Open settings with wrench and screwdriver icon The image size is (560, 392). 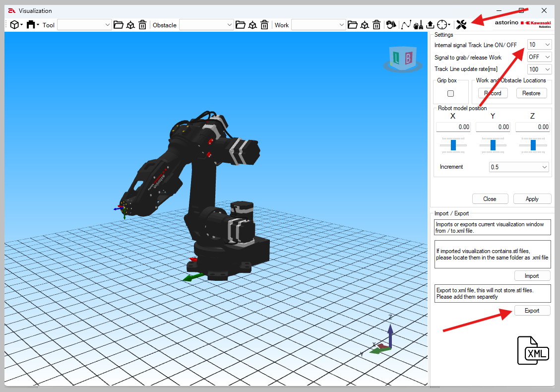(461, 25)
